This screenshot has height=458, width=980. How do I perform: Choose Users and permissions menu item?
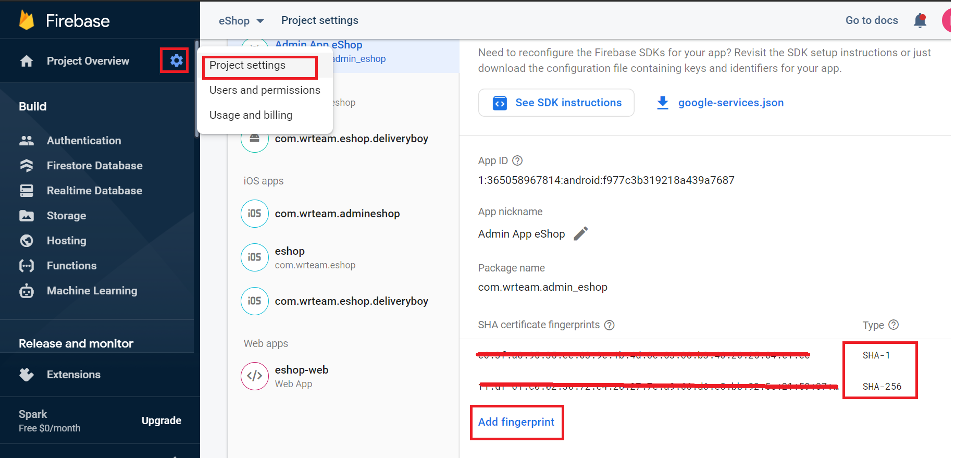coord(265,90)
